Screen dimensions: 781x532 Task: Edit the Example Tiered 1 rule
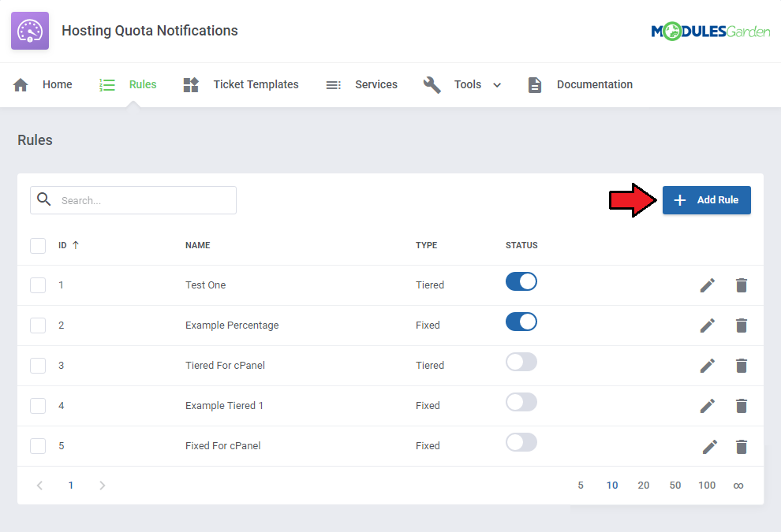click(708, 406)
